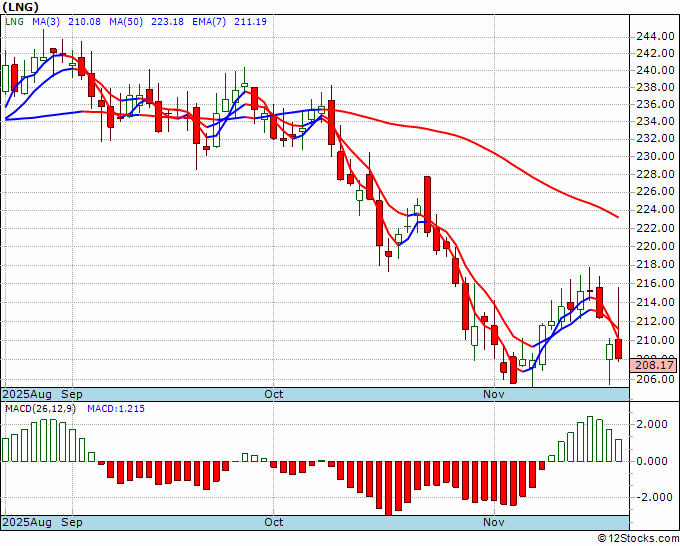The image size is (680, 546).
Task: Click the 210.00 price axis label
Action: click(655, 340)
